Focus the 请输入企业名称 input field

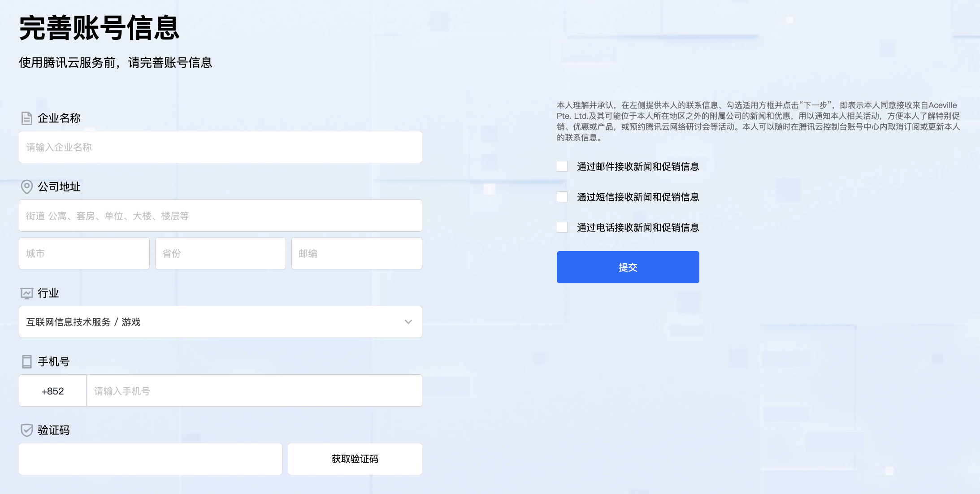pyautogui.click(x=220, y=147)
